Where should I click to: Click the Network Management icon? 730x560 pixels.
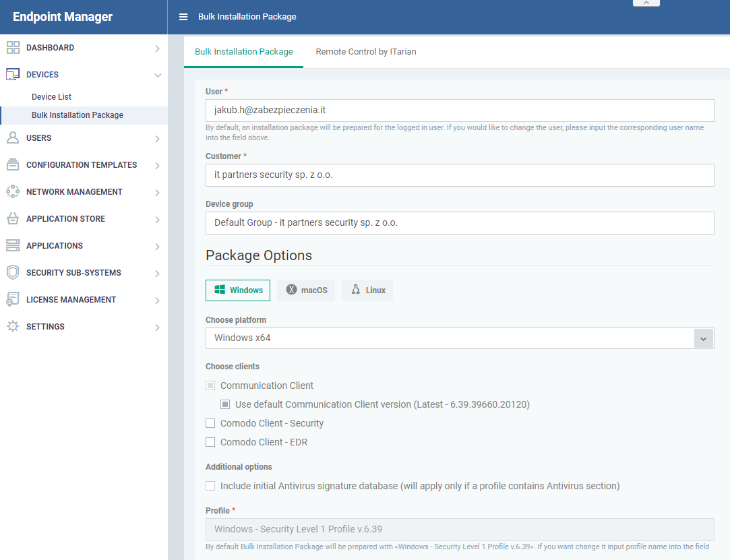pyautogui.click(x=13, y=191)
